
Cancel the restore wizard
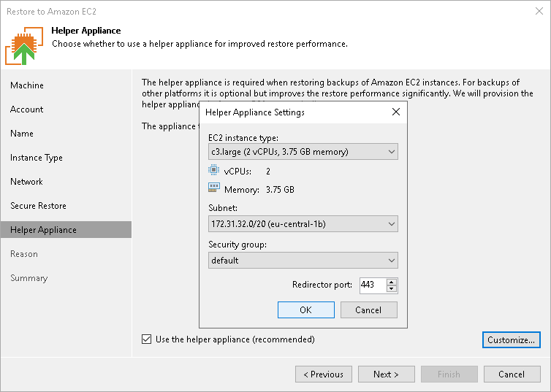[x=512, y=374]
